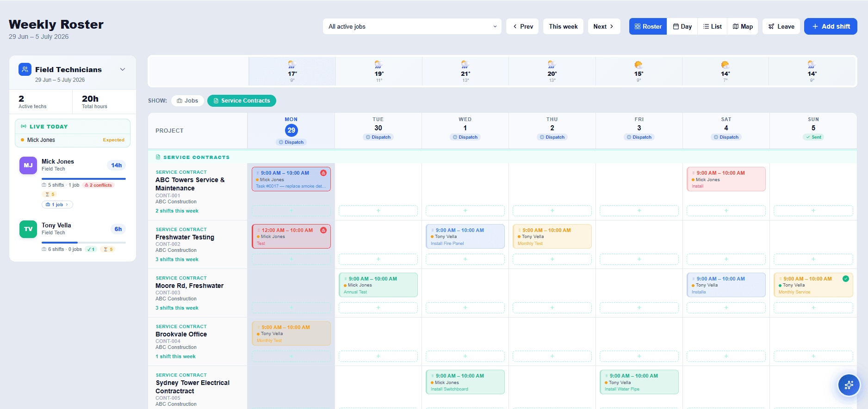Select the Monday 29 date circle
Screen dimensions: 868x409
pyautogui.click(x=291, y=130)
